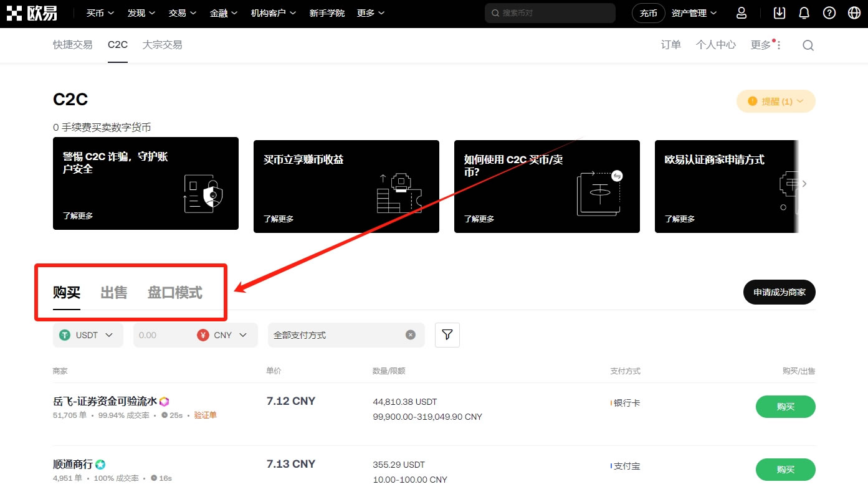Open the help question mark icon
The height and width of the screenshot is (497, 868).
tap(829, 13)
